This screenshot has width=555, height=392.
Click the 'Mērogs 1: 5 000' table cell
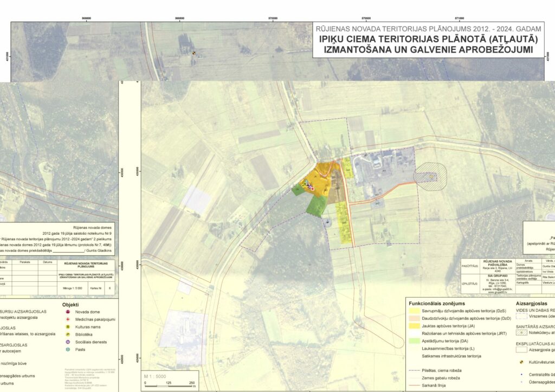coord(72,288)
